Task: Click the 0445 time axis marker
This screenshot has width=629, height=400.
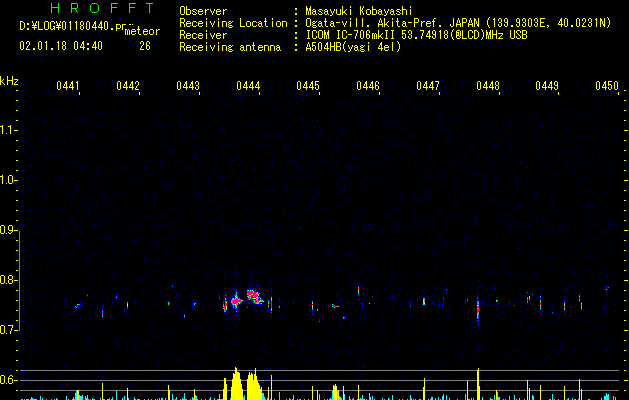Action: pyautogui.click(x=308, y=85)
